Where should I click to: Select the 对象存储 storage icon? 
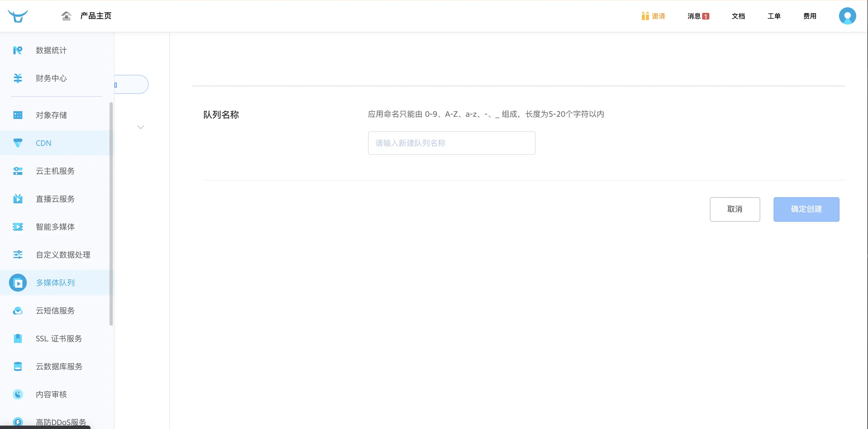coord(18,115)
